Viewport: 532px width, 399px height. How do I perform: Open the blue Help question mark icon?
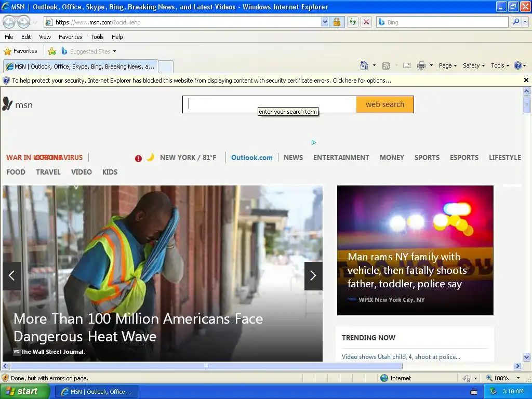click(x=518, y=65)
